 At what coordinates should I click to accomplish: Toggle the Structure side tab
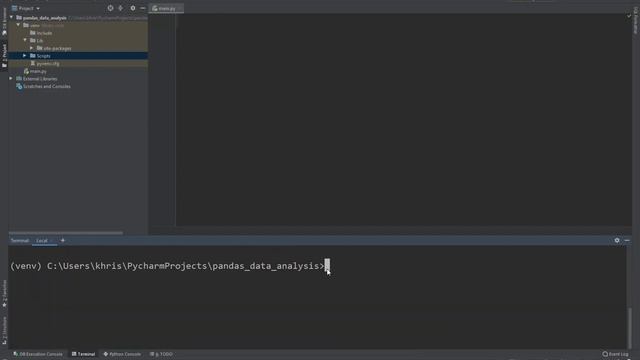pos(4,331)
